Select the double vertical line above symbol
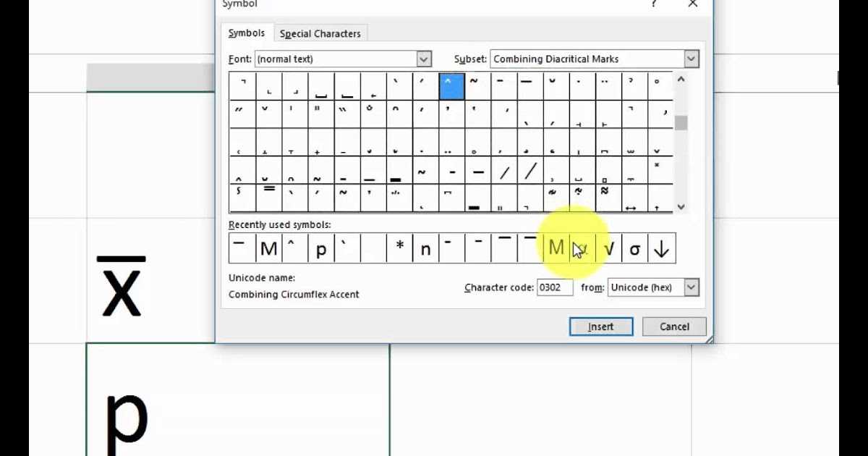 point(320,114)
